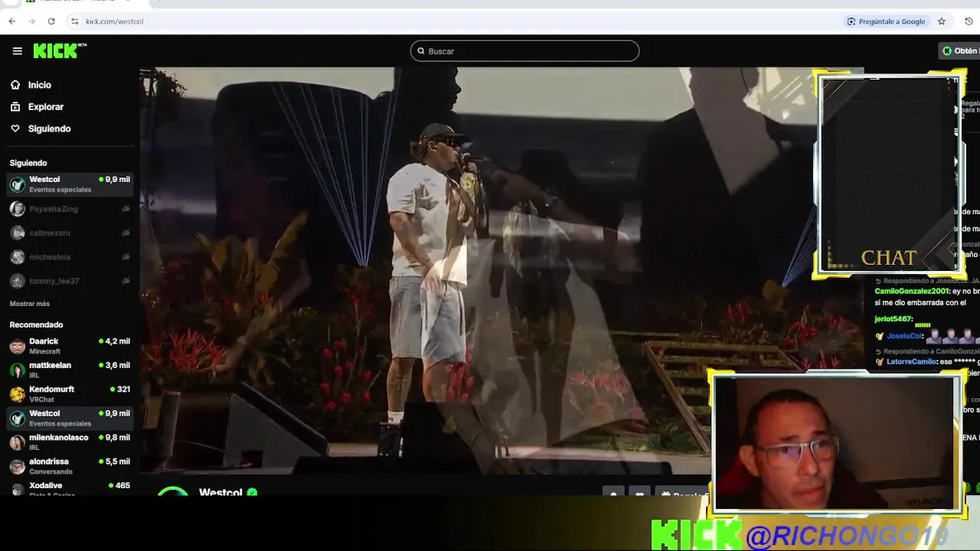980x551 pixels.
Task: Click the Obtén button in header
Action: pyautogui.click(x=960, y=51)
